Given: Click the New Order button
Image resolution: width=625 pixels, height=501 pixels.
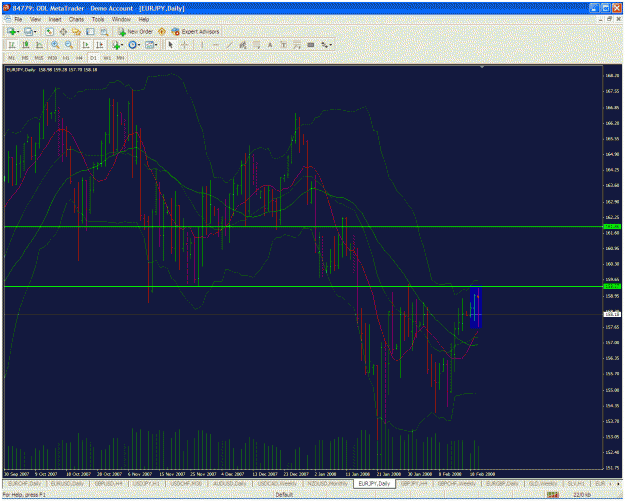Looking at the screenshot, I should tap(136, 32).
